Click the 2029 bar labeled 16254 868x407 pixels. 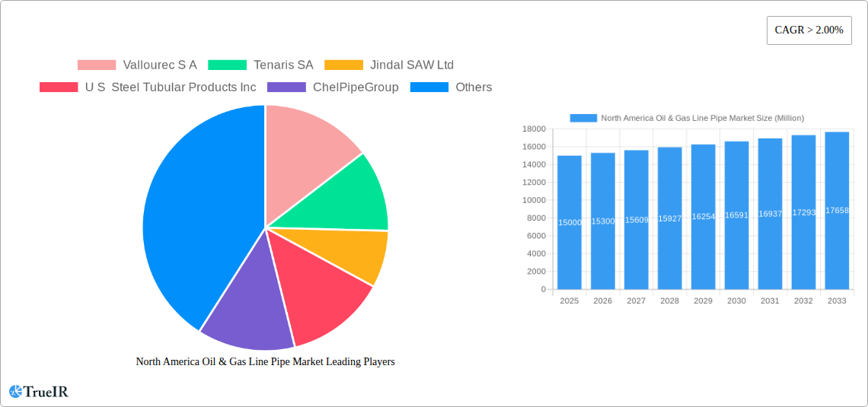point(703,217)
